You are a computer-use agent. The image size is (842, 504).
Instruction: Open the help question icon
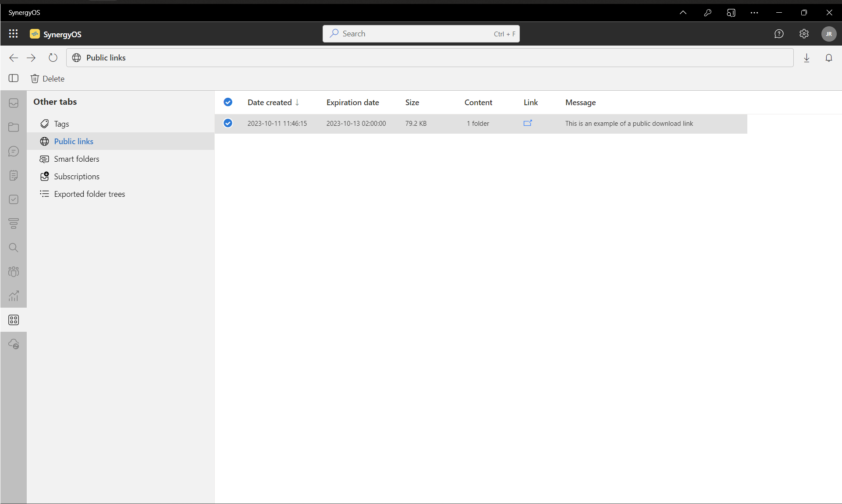pyautogui.click(x=779, y=34)
